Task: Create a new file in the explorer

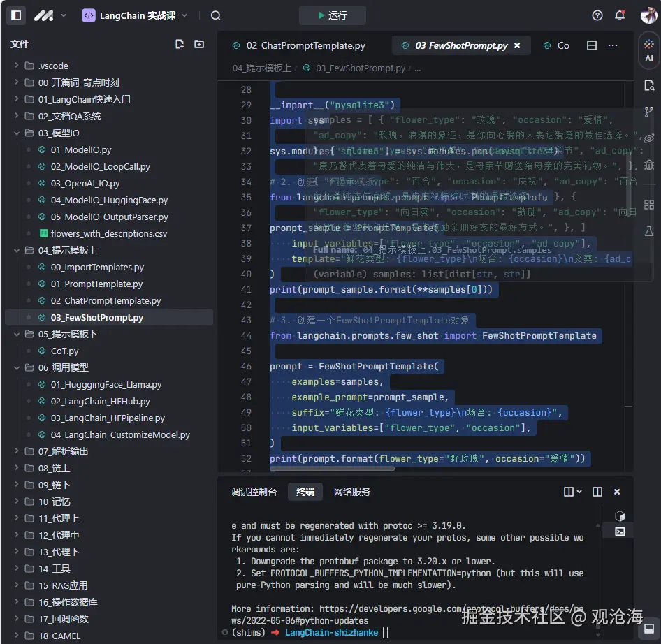Action: [180, 44]
